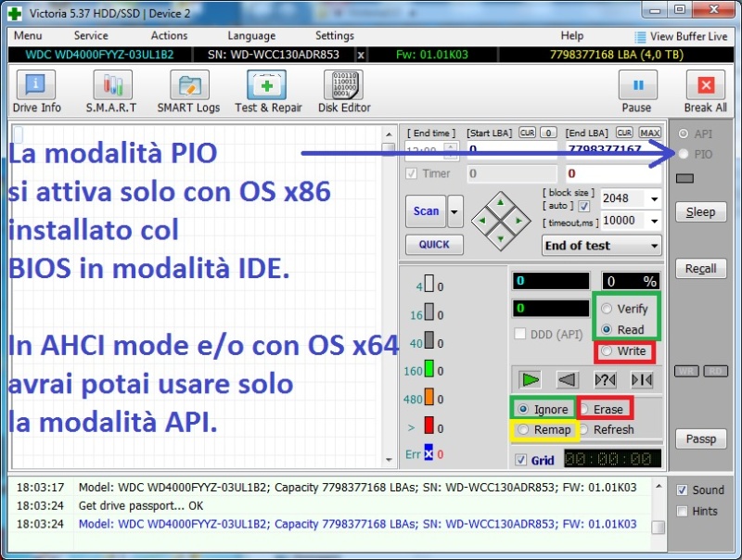Select the API radio button

pos(684,134)
